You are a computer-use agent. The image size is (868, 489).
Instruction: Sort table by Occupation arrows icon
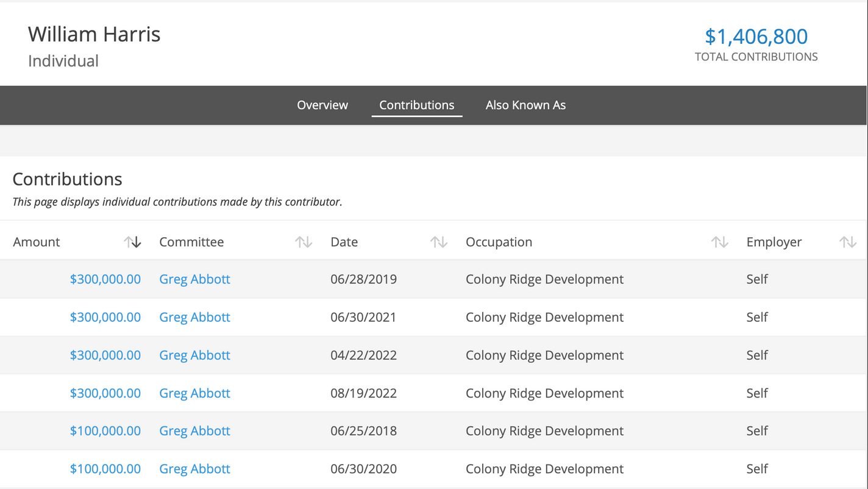[x=720, y=242]
